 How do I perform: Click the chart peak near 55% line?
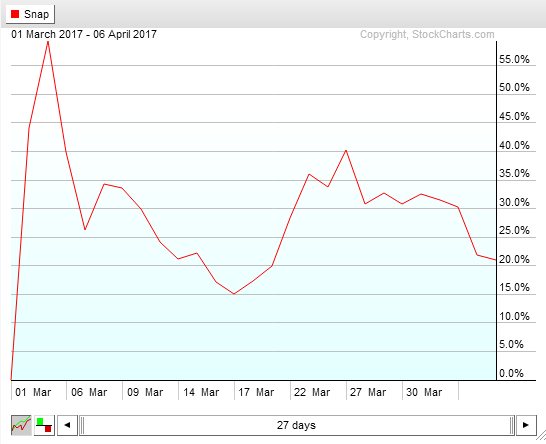[48, 42]
